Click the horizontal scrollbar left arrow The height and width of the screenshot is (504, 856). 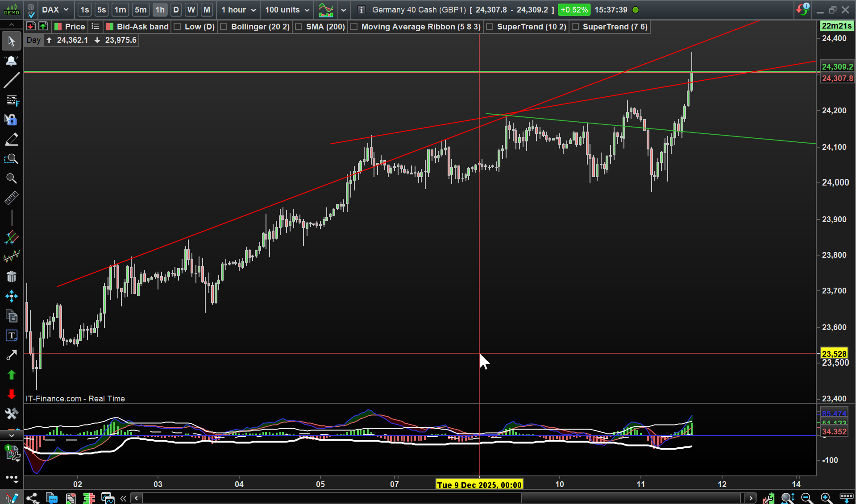pyautogui.click(x=137, y=498)
